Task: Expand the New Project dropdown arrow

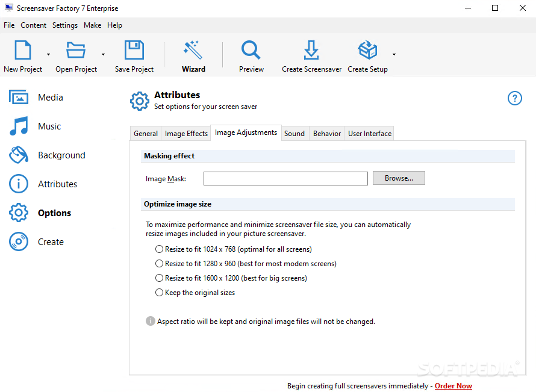Action: click(48, 54)
